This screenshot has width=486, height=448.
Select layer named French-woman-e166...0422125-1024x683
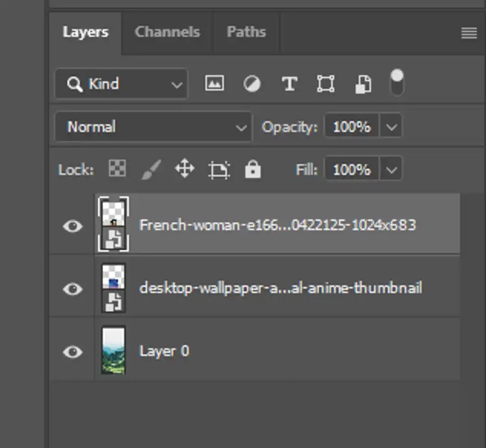click(x=278, y=225)
